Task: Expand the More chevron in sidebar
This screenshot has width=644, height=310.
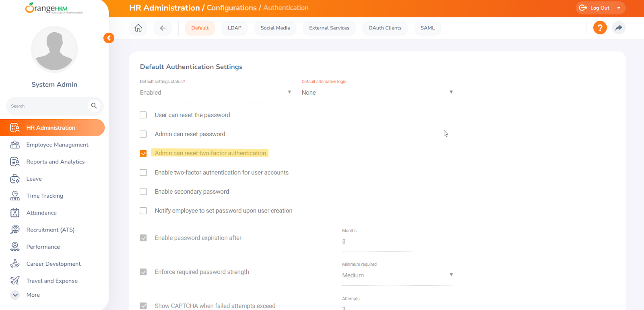Action: coord(15,295)
